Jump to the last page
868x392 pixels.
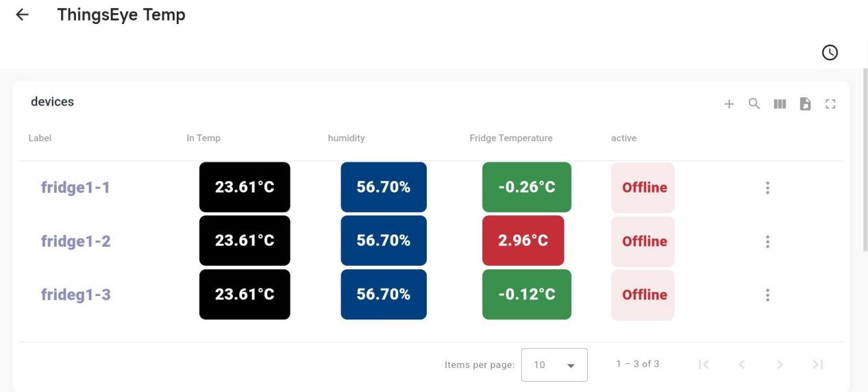[x=817, y=365]
